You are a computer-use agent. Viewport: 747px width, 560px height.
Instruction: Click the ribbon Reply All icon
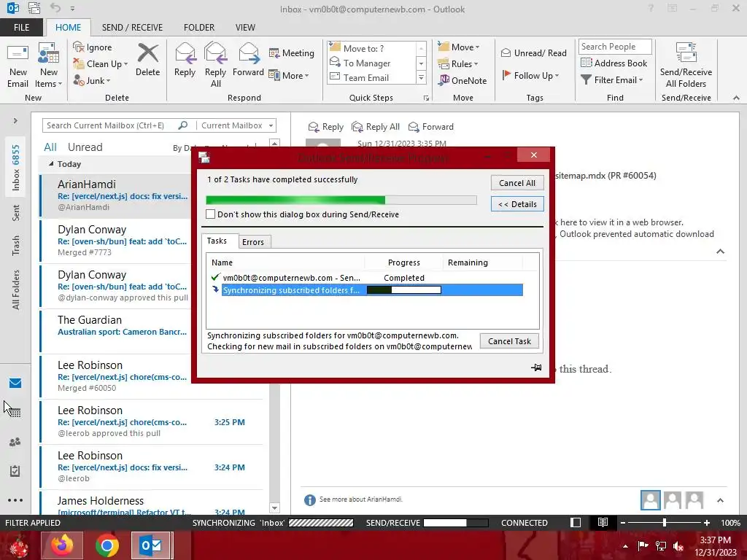pos(215,65)
